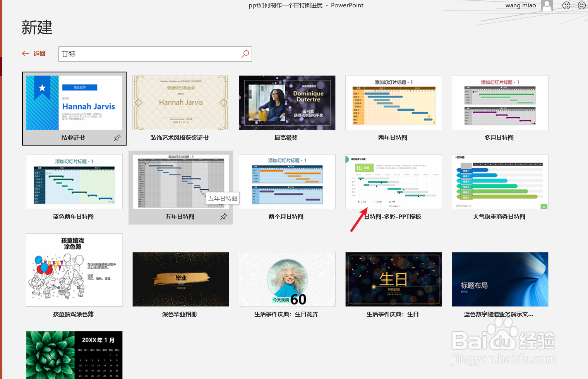The image size is (588, 379).
Task: Click the 甘特图-多彩-PPT模板 label
Action: point(393,217)
